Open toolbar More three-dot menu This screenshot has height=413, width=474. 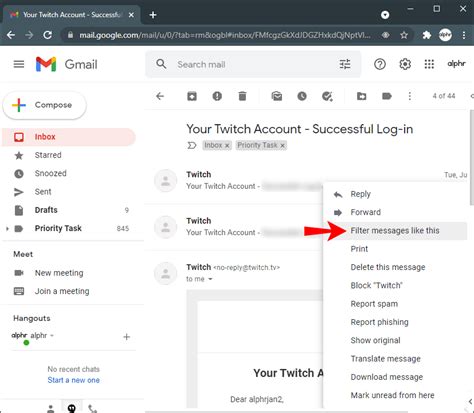coord(410,96)
